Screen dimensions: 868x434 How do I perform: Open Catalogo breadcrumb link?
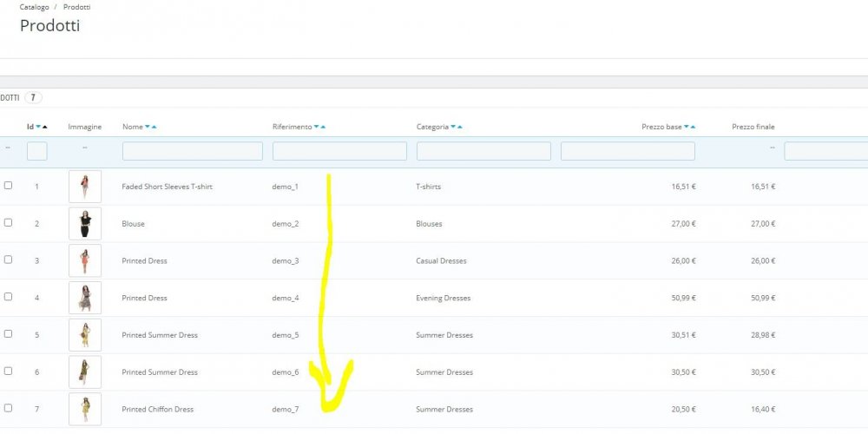tap(35, 8)
